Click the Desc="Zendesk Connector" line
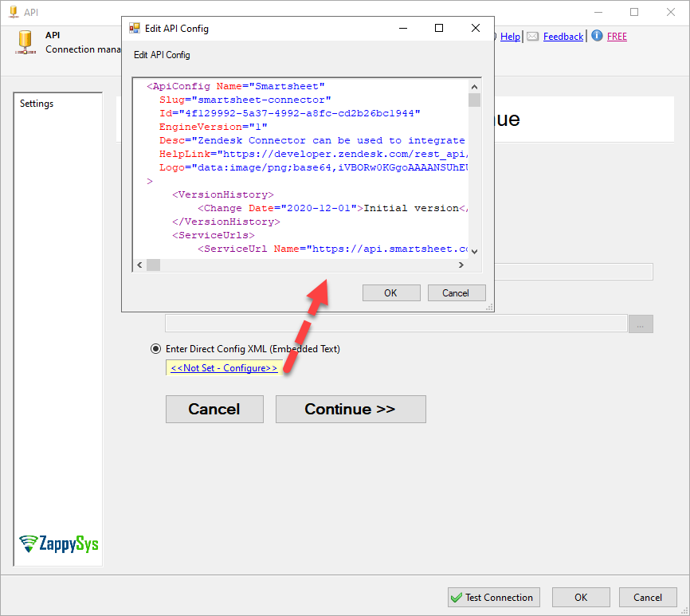The width and height of the screenshot is (690, 616). click(312, 140)
